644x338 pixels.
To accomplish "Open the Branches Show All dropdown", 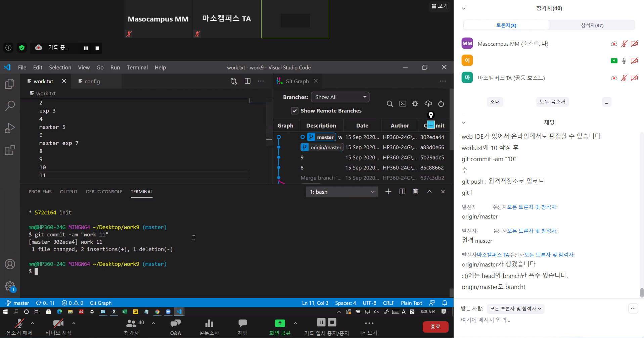I will 340,97.
